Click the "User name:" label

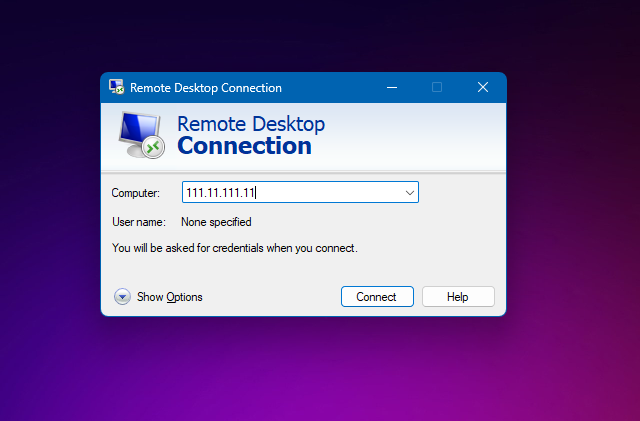[139, 222]
